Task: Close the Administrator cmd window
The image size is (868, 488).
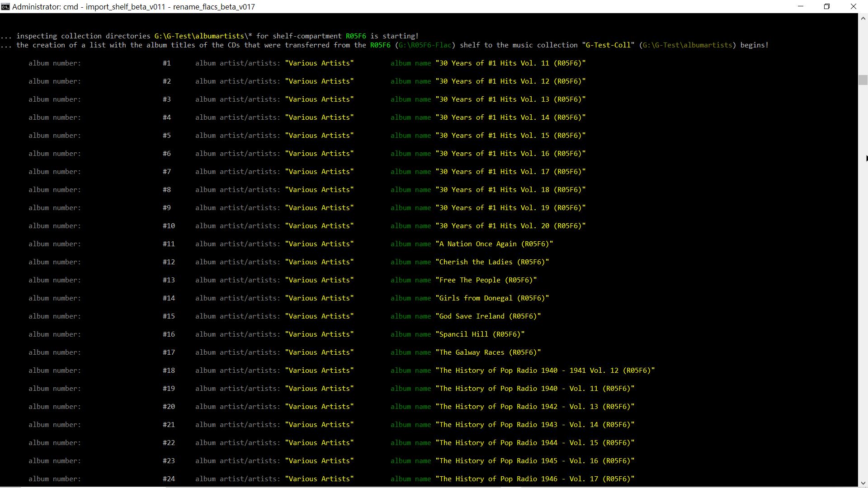Action: click(x=853, y=6)
